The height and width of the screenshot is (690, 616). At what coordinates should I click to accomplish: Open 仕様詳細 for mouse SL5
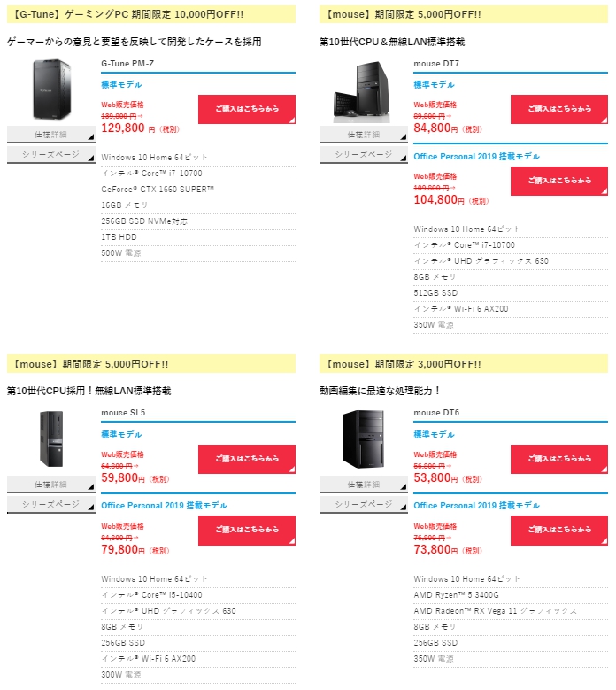click(51, 485)
